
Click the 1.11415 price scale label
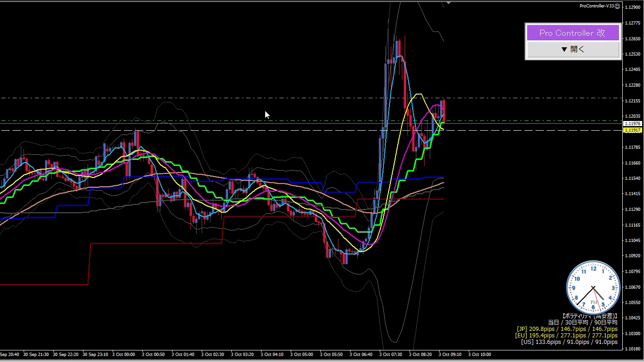point(633,194)
